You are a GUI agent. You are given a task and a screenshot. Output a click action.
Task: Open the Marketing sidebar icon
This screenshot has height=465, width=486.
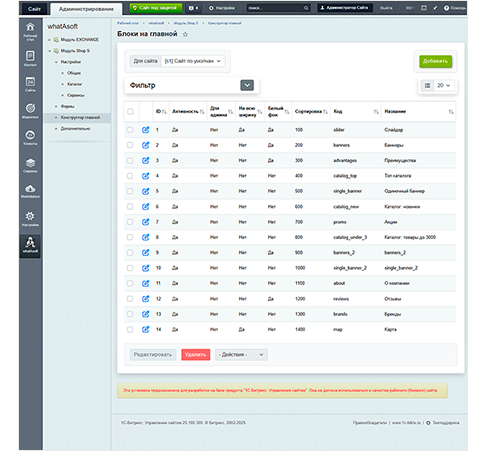tap(30, 111)
